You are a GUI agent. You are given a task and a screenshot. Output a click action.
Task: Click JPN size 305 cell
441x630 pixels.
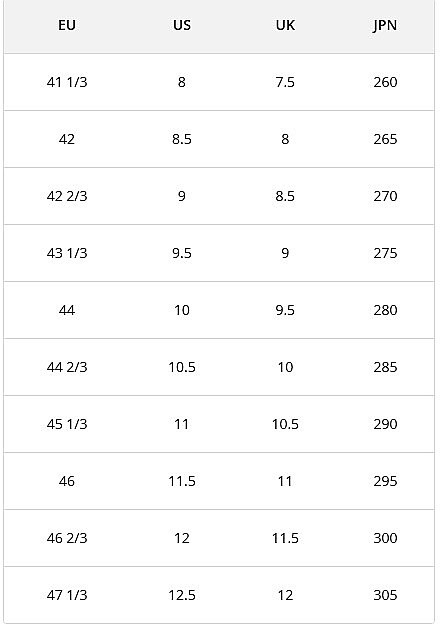tap(385, 595)
